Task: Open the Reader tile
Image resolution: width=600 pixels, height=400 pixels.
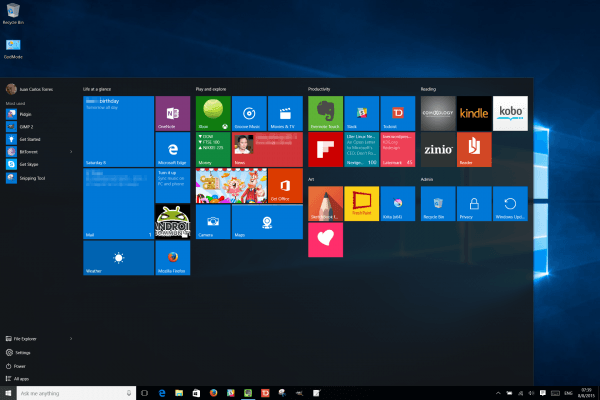Action: click(x=474, y=149)
